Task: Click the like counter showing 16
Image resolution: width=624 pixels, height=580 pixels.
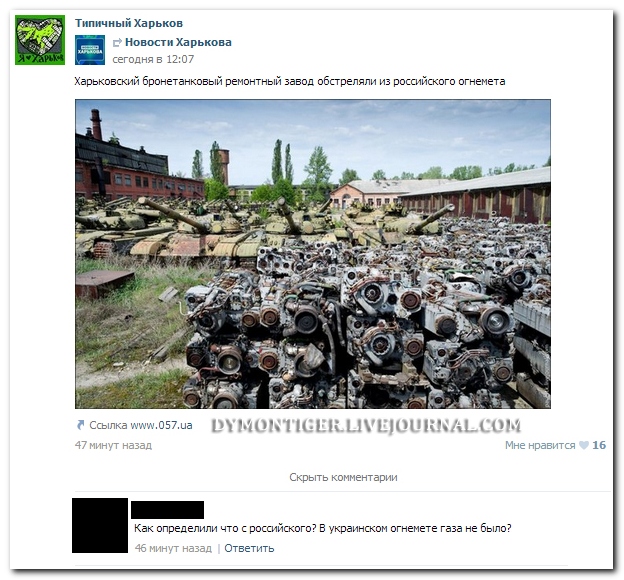Action: (x=599, y=445)
